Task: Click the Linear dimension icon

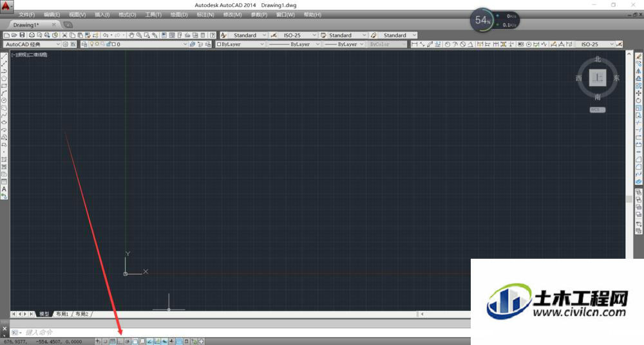Action: [414, 44]
